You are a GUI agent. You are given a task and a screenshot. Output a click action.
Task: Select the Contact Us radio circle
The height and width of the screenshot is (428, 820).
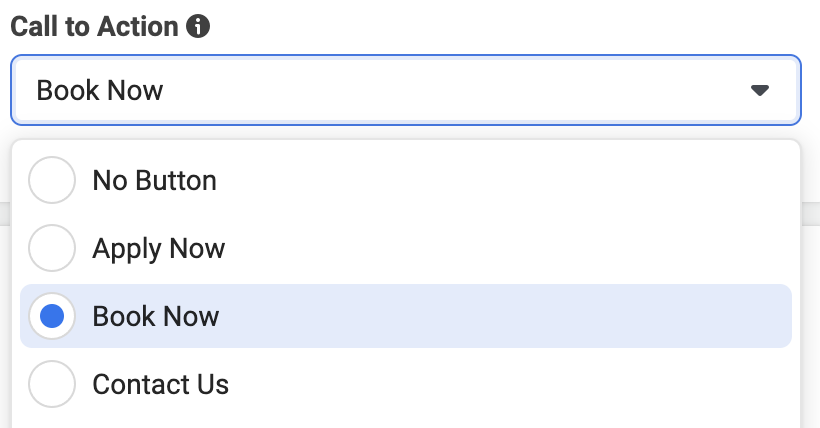[x=52, y=384]
